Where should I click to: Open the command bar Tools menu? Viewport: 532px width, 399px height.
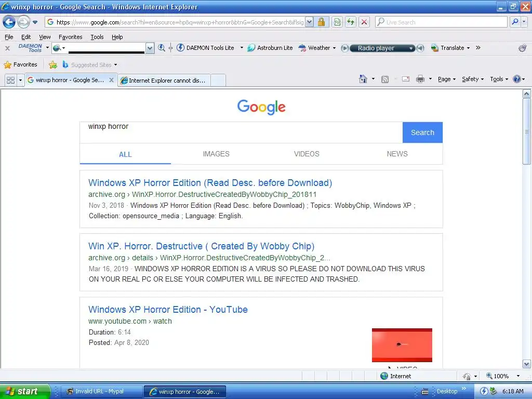(x=499, y=79)
